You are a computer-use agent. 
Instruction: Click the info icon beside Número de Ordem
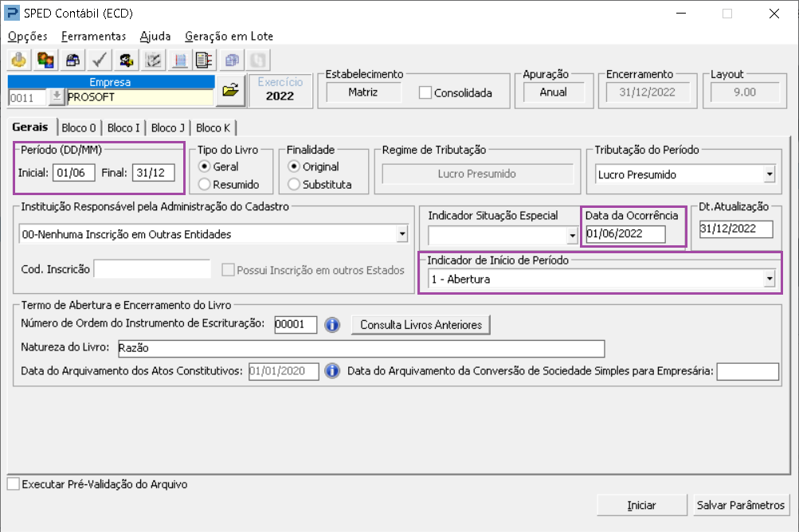tap(331, 325)
